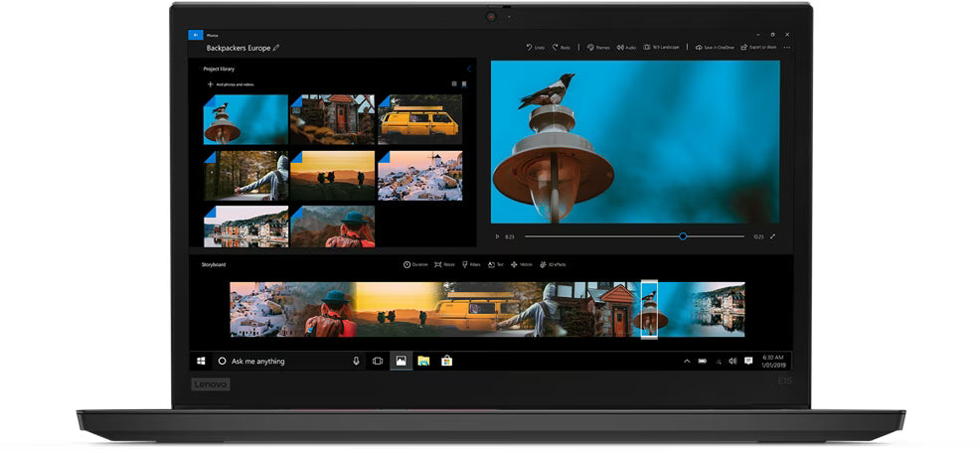This screenshot has height=453, width=980.
Task: Open the Audio settings
Action: [626, 48]
